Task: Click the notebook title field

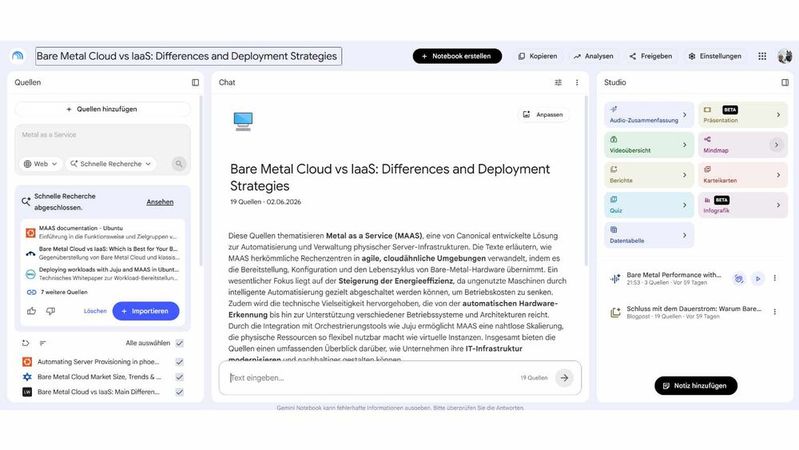Action: click(189, 56)
